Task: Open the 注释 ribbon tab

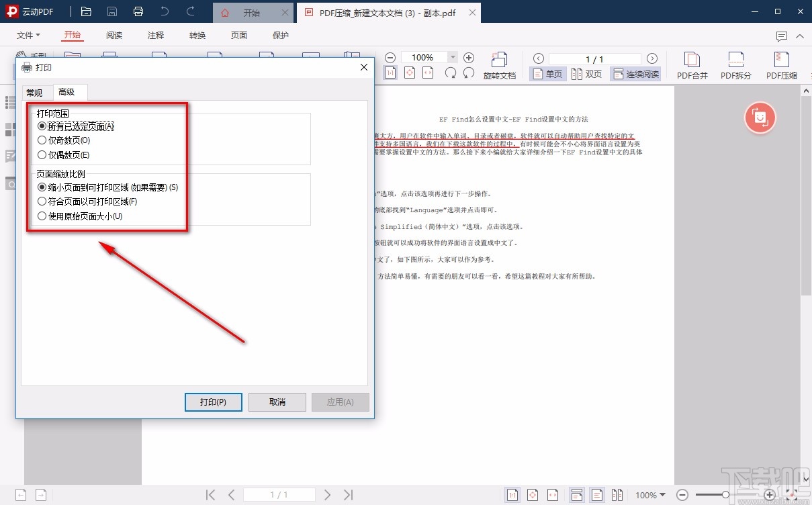Action: click(x=156, y=36)
